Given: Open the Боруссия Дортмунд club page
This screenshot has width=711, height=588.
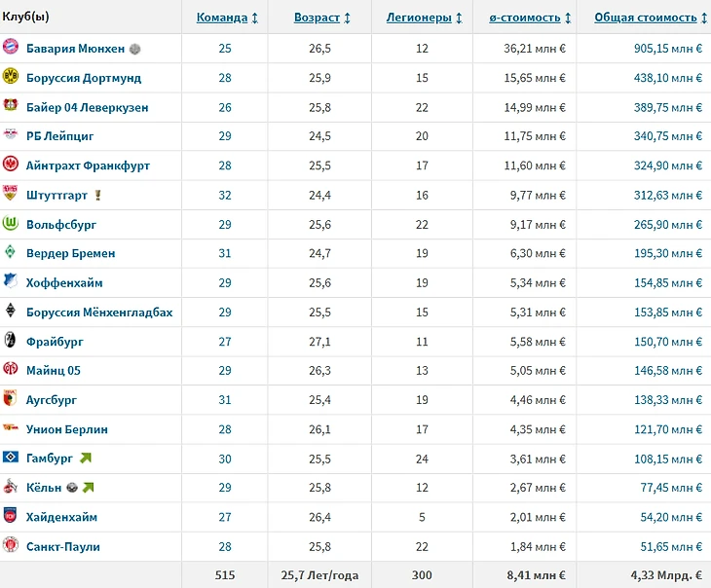Looking at the screenshot, I should click(84, 78).
